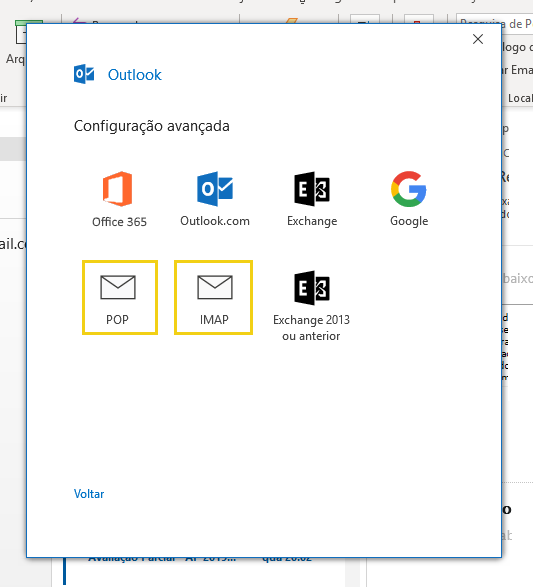Select the Exchange 2013 ou anterior icon
The height and width of the screenshot is (587, 533).
[312, 288]
